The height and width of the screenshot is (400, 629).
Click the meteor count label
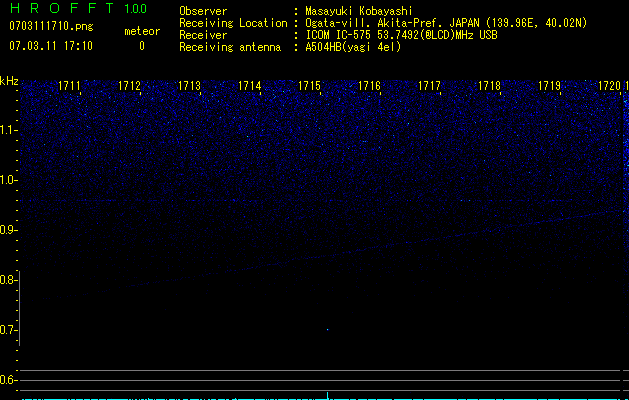141,32
